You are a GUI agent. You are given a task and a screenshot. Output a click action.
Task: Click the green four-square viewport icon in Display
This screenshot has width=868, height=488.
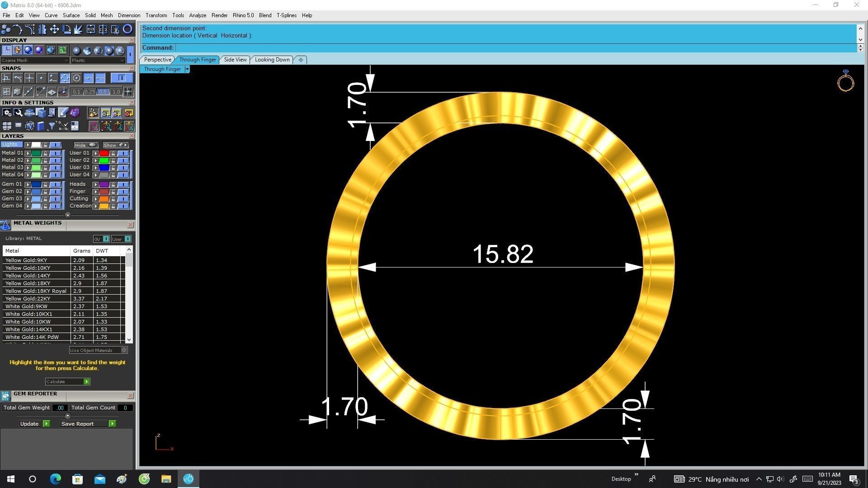[62, 50]
